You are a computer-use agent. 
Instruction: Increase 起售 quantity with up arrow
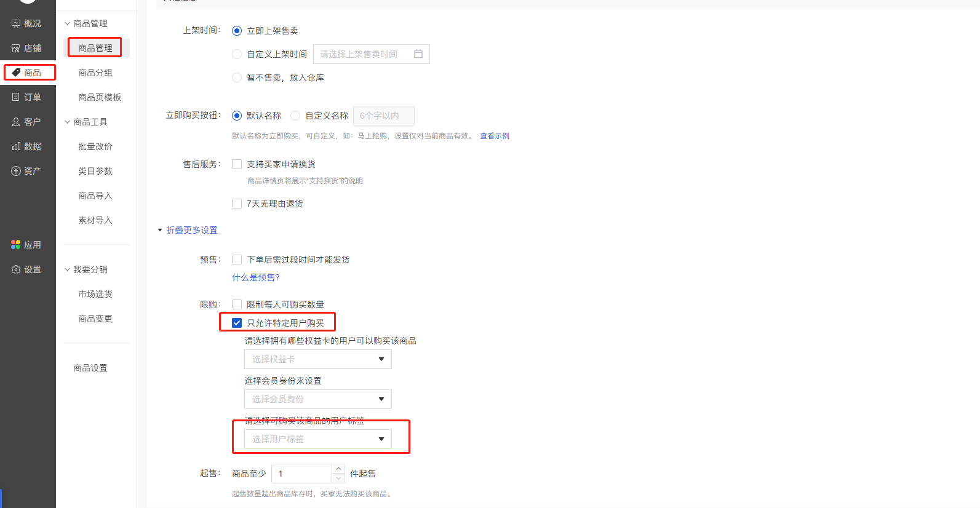click(338, 469)
